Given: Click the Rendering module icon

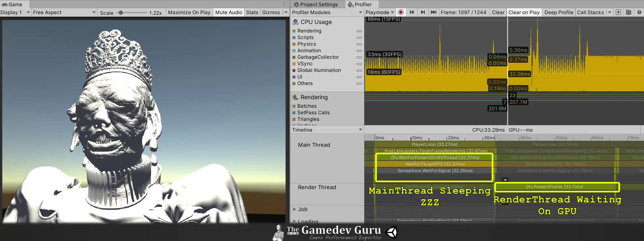Looking at the screenshot, I should [295, 97].
